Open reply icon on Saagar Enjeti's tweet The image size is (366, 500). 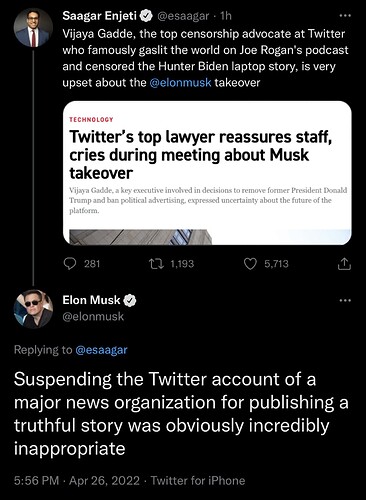click(x=70, y=264)
